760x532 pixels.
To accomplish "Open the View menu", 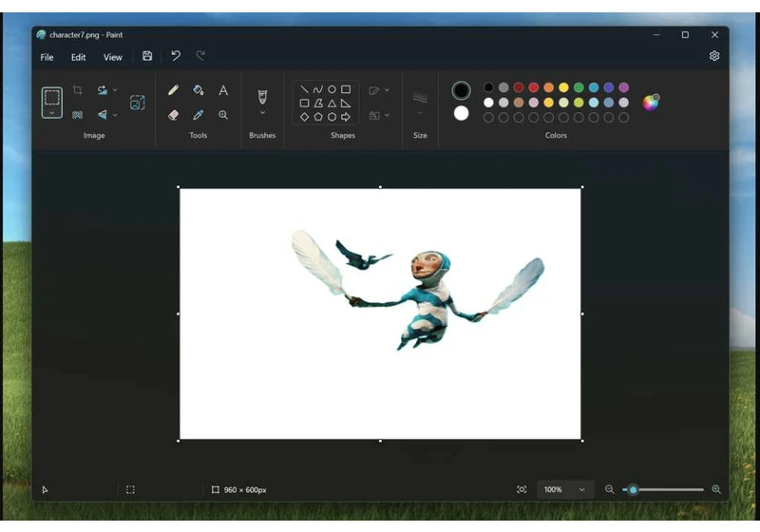I will pos(113,57).
